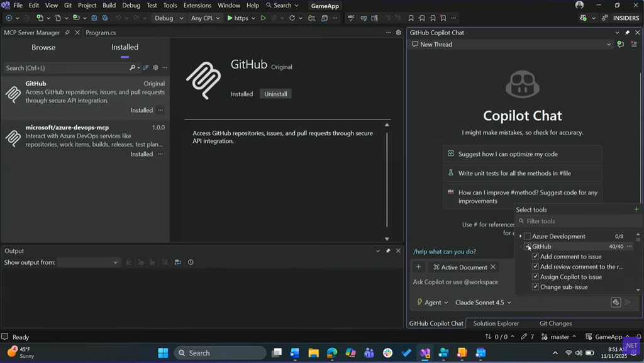Screen dimensions: 644x363
Task: Click the green plus in Select tools
Action: click(x=636, y=209)
